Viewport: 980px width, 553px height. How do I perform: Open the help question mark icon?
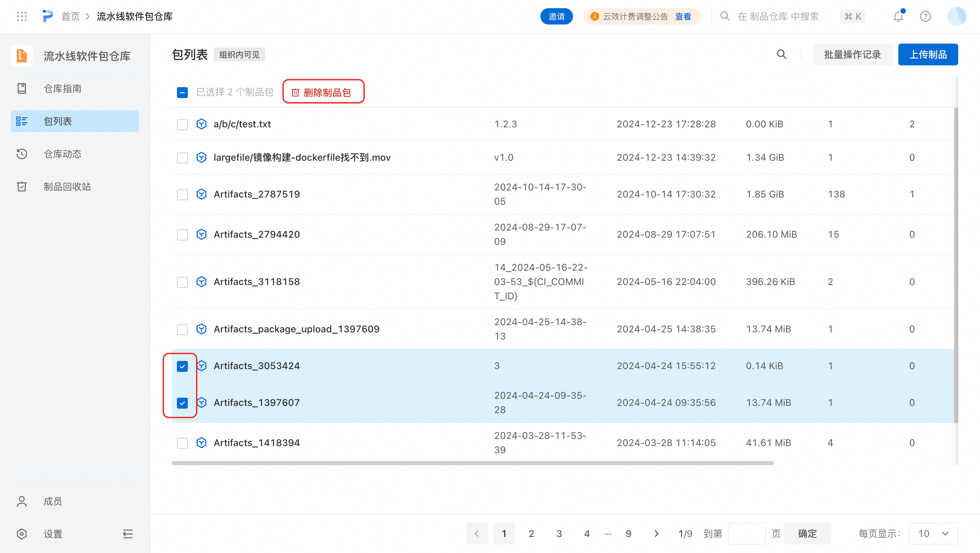tap(926, 16)
